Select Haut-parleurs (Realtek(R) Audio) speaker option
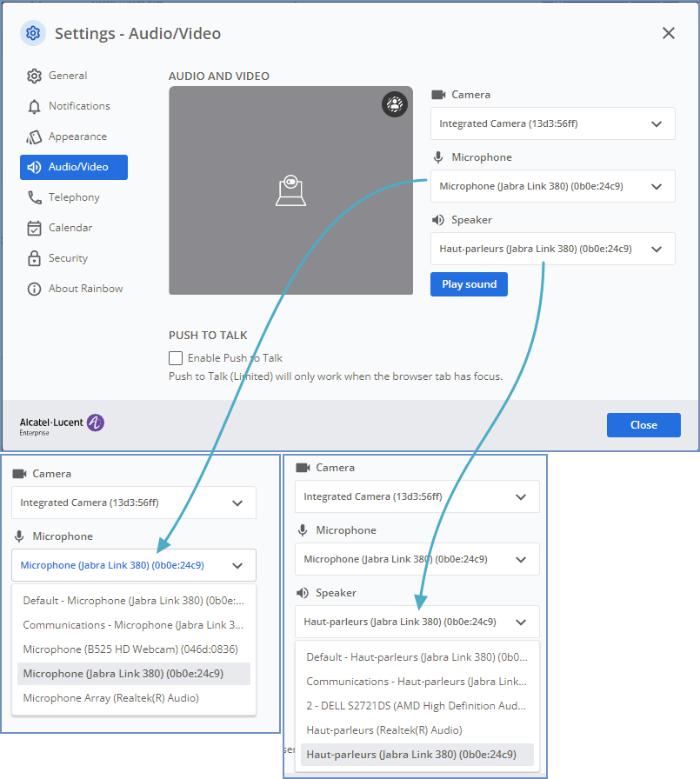700x779 pixels. [384, 730]
